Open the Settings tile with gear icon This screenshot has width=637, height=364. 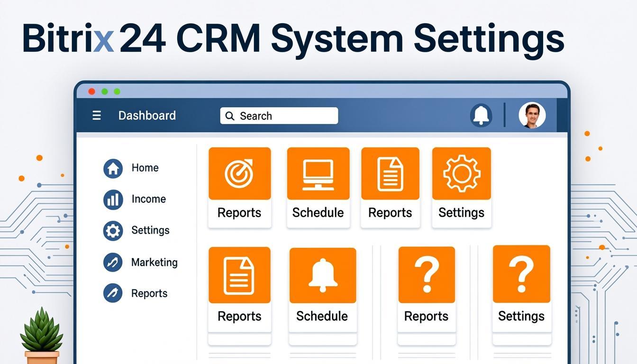pyautogui.click(x=461, y=187)
